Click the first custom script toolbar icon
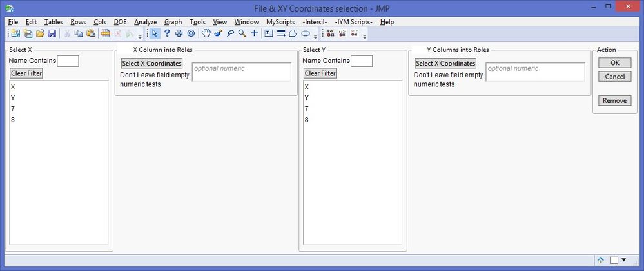 pyautogui.click(x=330, y=33)
